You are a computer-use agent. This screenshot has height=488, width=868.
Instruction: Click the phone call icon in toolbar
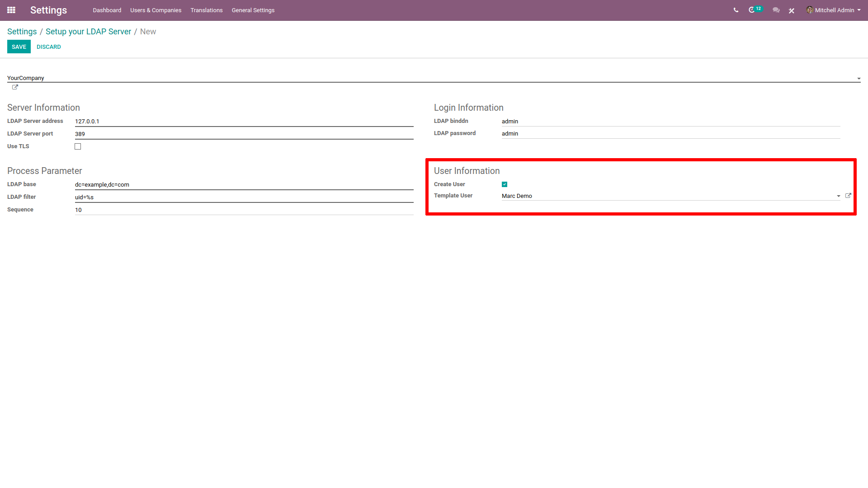click(x=736, y=10)
